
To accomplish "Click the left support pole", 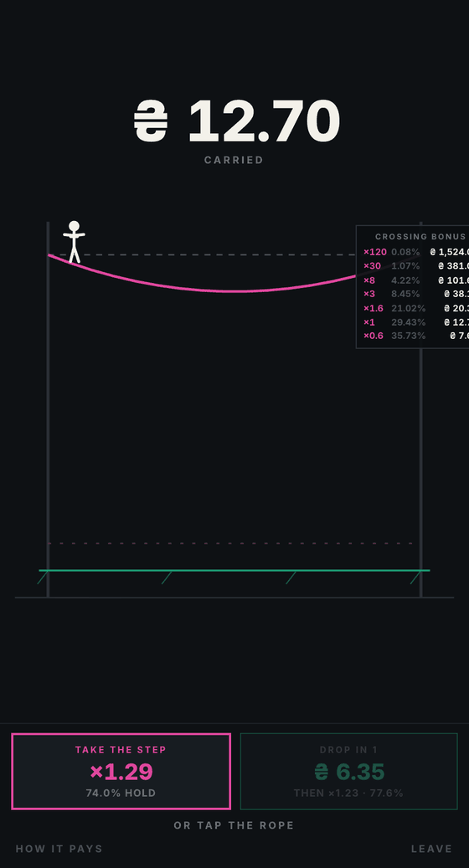I will point(49,409).
